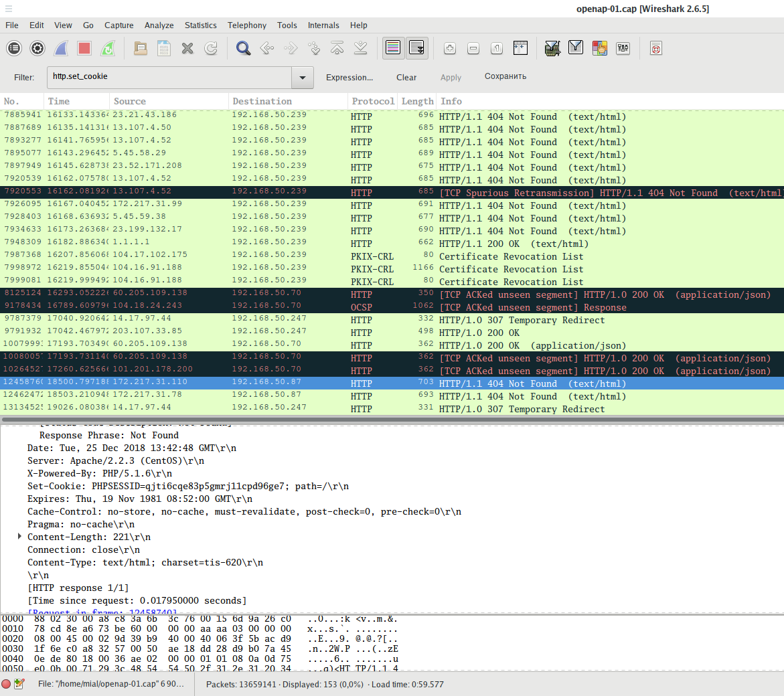Toggle packet list colorization
Viewport: 784px width, 696px height.
click(393, 48)
